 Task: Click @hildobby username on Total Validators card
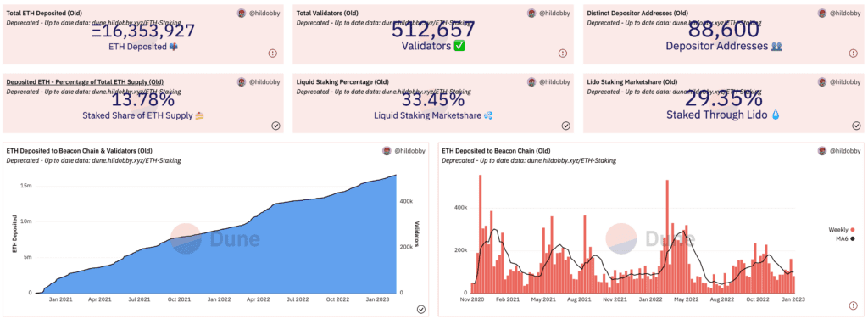click(x=554, y=14)
